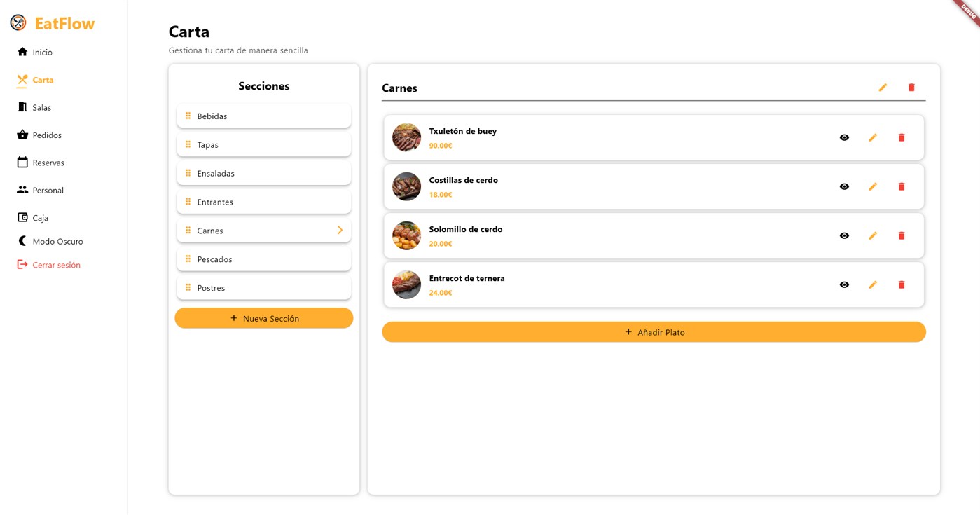Click the Añadir Plato button
980x515 pixels.
[x=654, y=332]
